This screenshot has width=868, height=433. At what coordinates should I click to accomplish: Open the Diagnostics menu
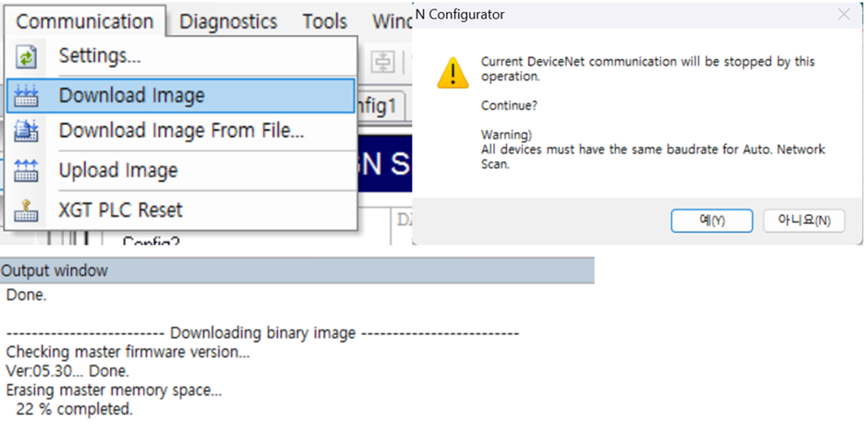(228, 20)
